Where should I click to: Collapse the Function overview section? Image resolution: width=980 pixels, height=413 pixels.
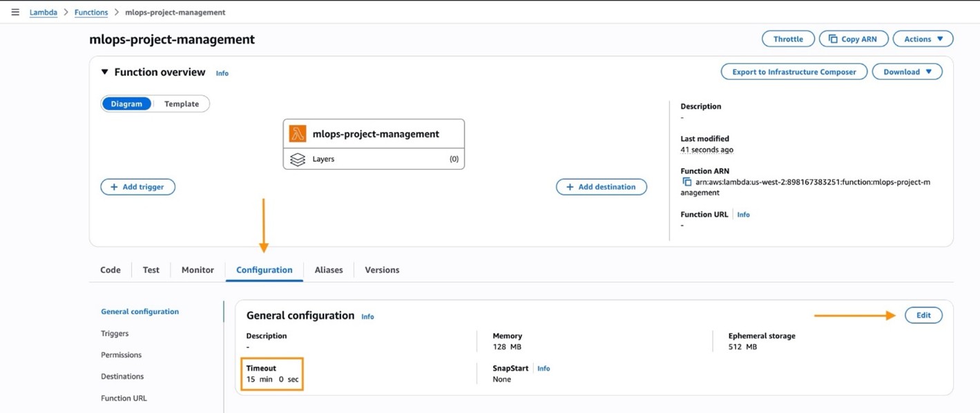[x=104, y=71]
